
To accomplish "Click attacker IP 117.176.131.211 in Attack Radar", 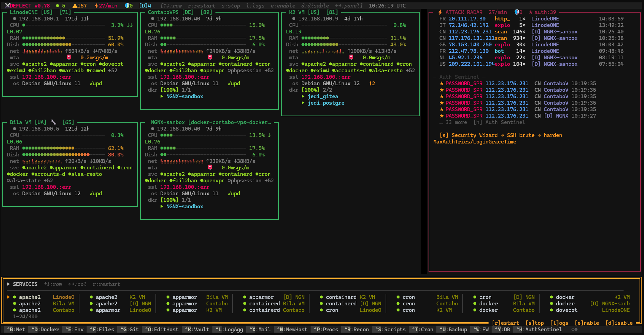I will point(471,38).
